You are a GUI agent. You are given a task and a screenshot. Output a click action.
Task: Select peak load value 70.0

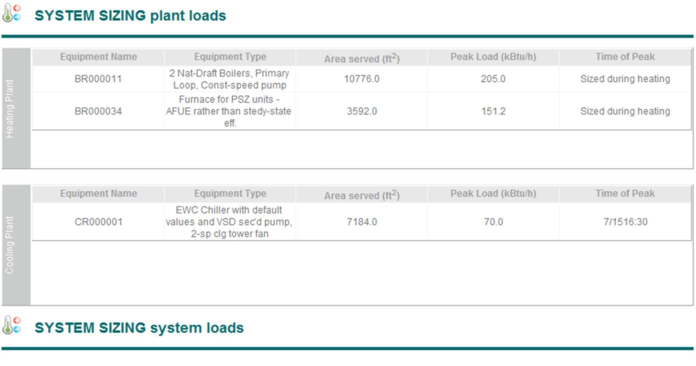click(x=493, y=222)
